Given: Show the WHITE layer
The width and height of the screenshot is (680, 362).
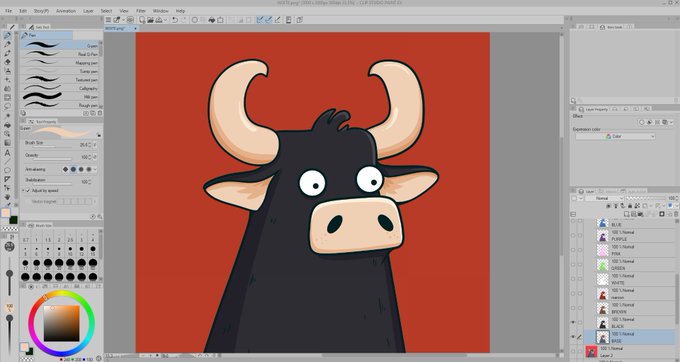Looking at the screenshot, I should (573, 279).
